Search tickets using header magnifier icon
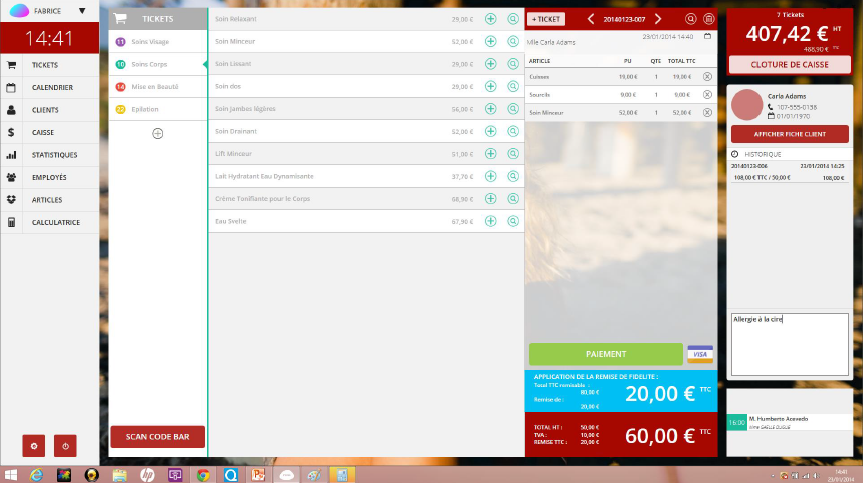Image resolution: width=863 pixels, height=483 pixels. (x=690, y=19)
